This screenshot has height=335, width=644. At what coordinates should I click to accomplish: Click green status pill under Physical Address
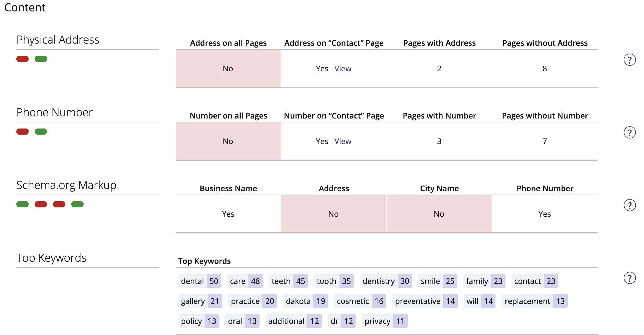click(x=41, y=59)
